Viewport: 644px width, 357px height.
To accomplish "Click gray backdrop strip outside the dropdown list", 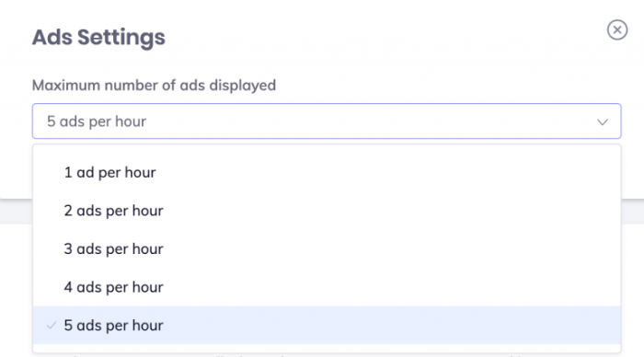I will (633, 212).
